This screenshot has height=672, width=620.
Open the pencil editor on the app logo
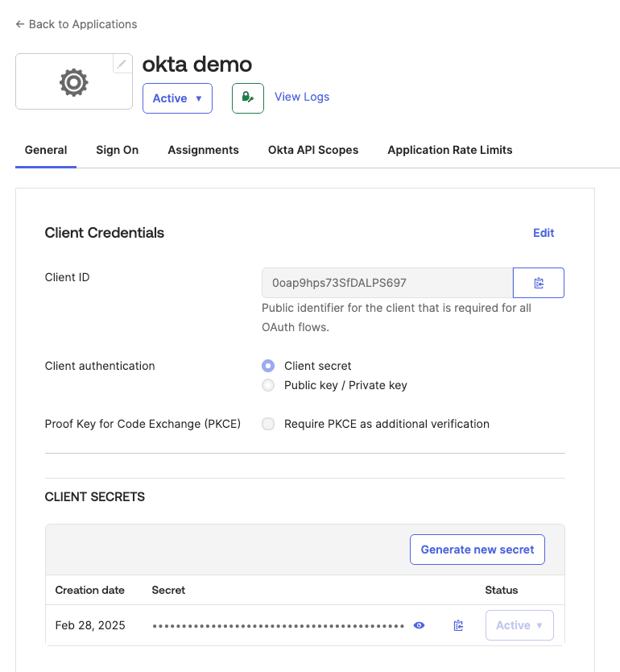click(122, 61)
